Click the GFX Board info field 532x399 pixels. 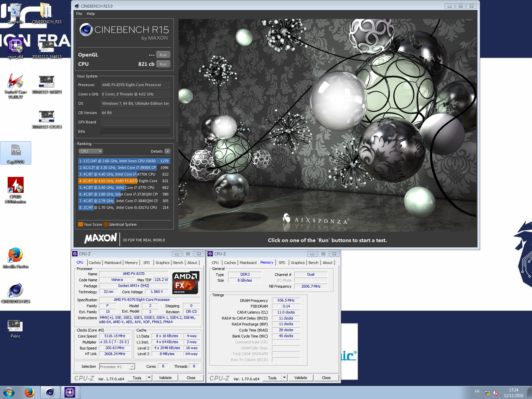(x=135, y=122)
